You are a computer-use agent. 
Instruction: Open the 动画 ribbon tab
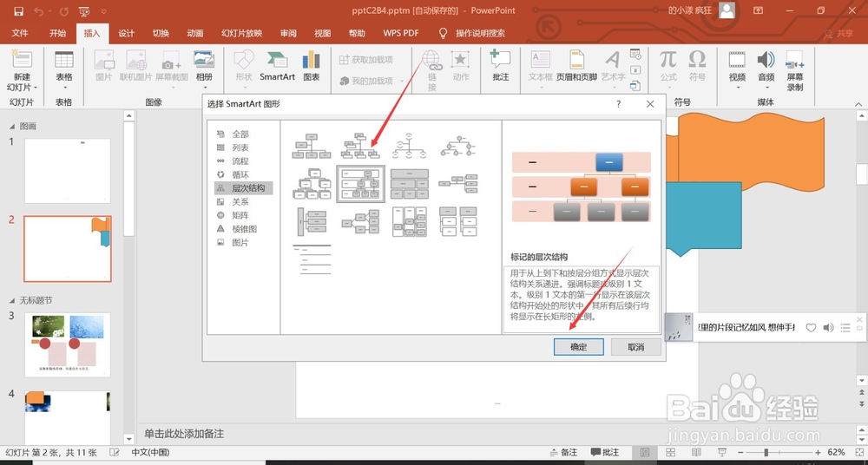[194, 33]
